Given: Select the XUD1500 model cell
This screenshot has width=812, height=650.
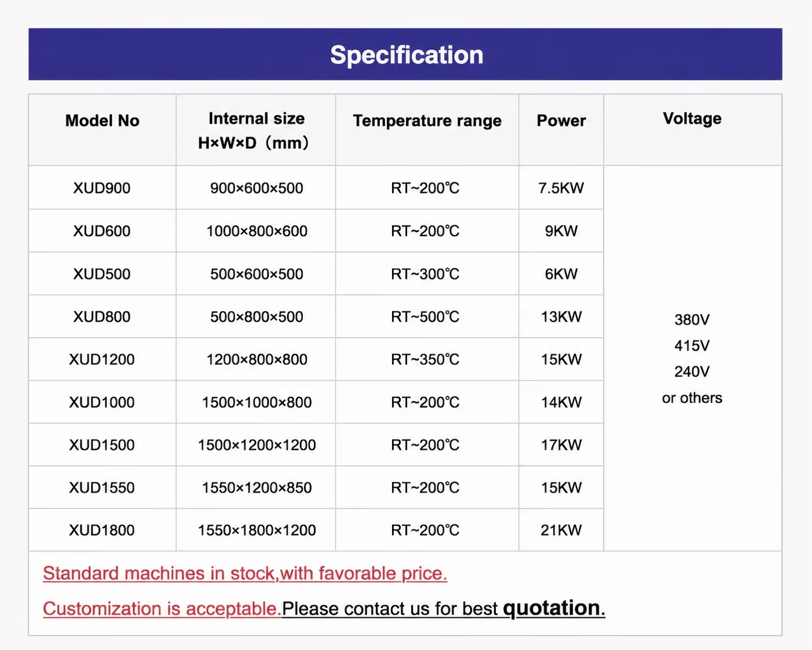Looking at the screenshot, I should [x=102, y=445].
